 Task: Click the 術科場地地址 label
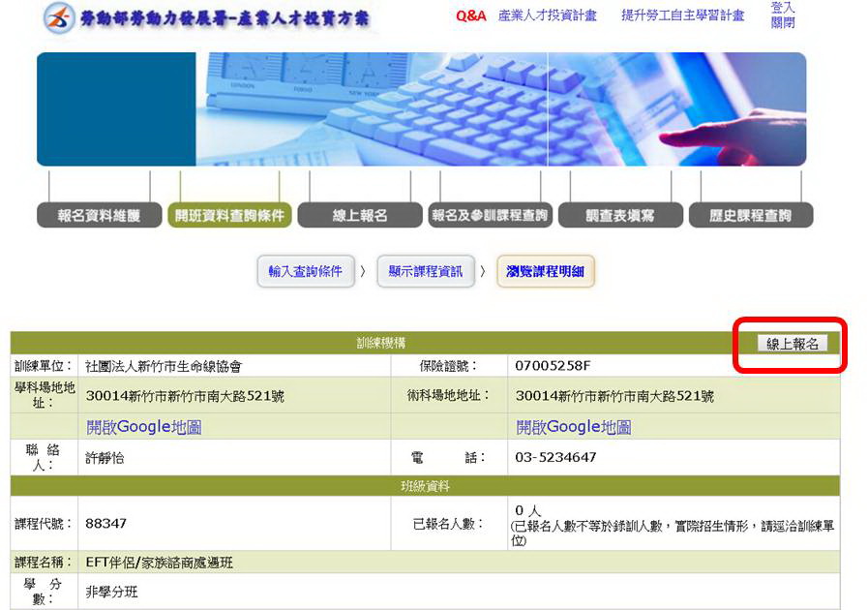[449, 395]
